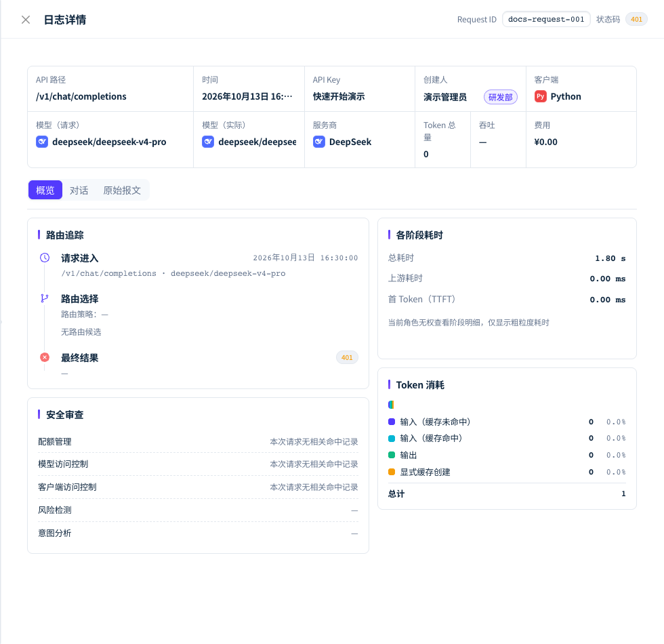664x644 pixels.
Task: Click the truncated actual model name deepseek/deepsee
Action: coord(257,142)
